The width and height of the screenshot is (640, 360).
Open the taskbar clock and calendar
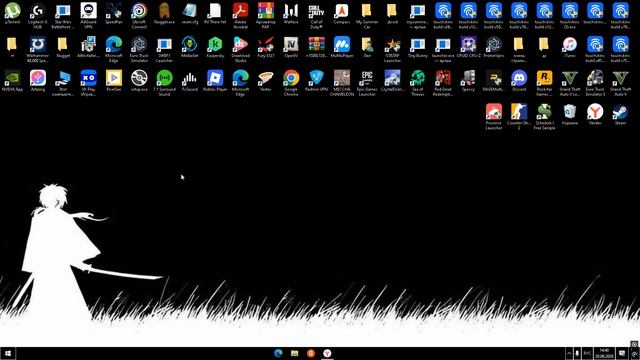pyautogui.click(x=604, y=353)
